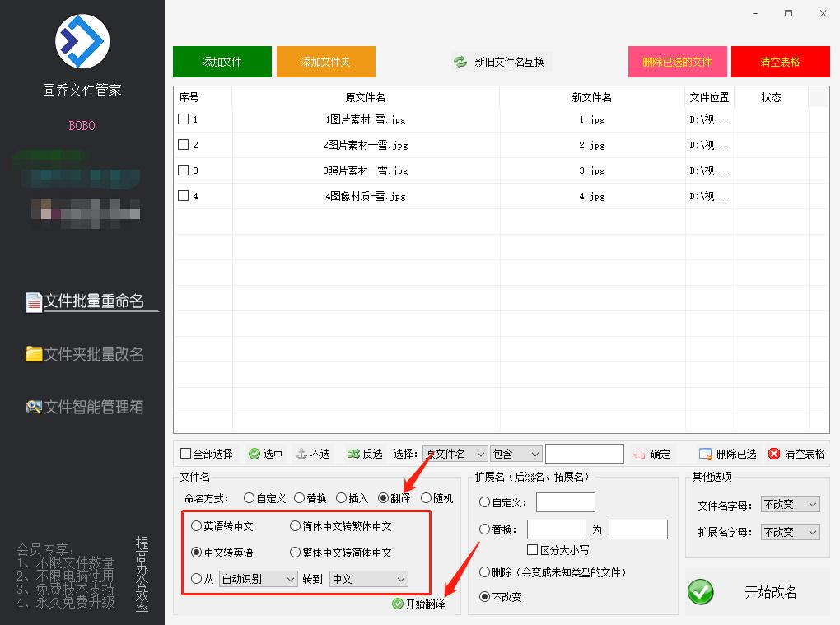Click the green checkmark beside 开始改名
Screen dimensions: 840x625
tap(700, 592)
